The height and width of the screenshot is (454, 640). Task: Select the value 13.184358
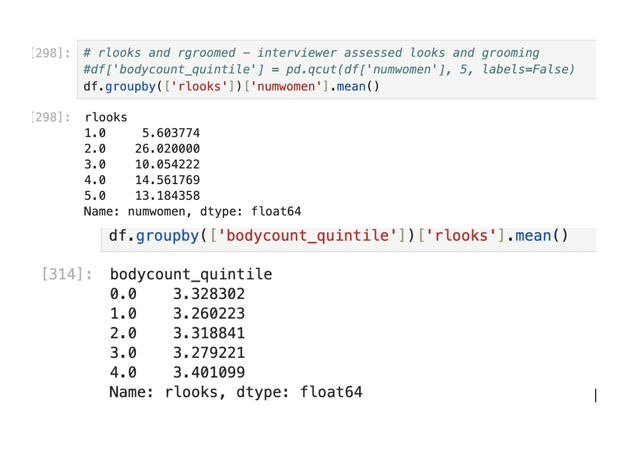click(168, 196)
